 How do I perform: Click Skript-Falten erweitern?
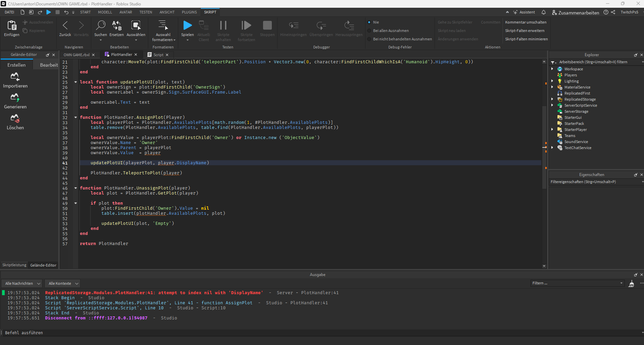click(525, 31)
